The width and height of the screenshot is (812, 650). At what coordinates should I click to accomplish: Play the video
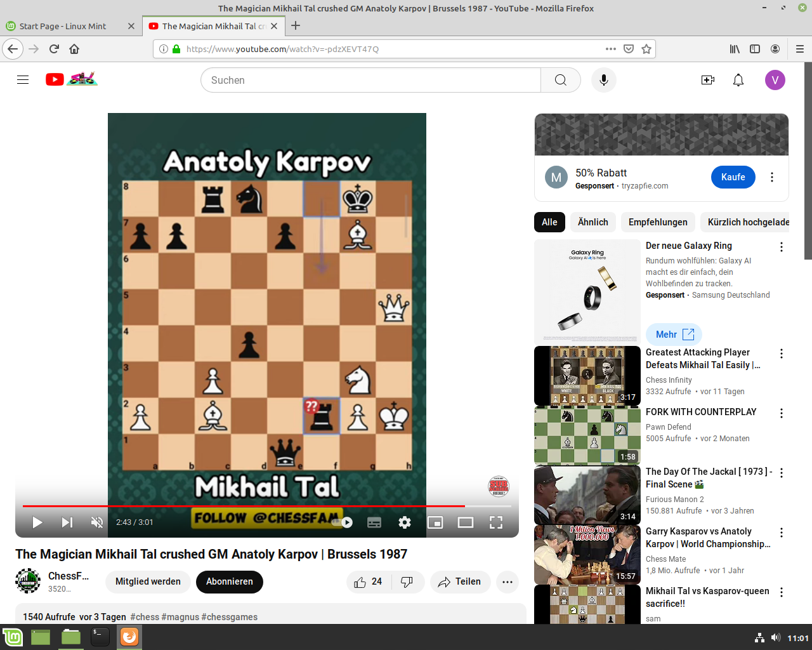37,522
